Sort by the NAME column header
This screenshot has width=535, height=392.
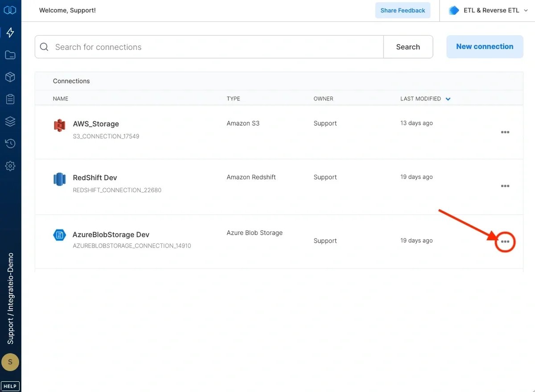point(61,99)
